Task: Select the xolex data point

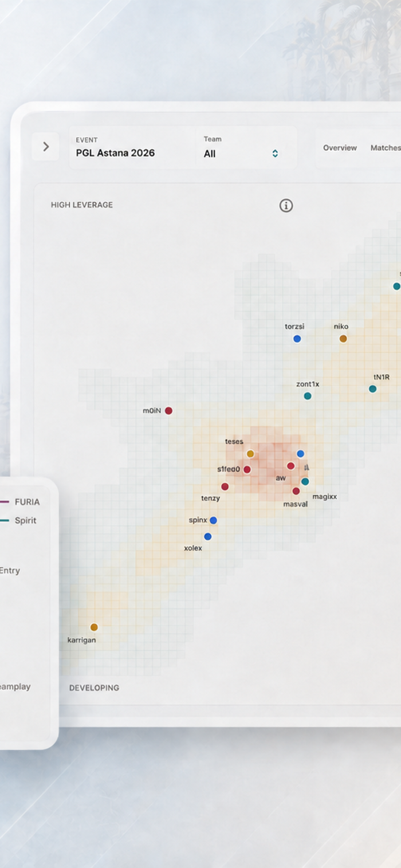Action: pos(208,537)
